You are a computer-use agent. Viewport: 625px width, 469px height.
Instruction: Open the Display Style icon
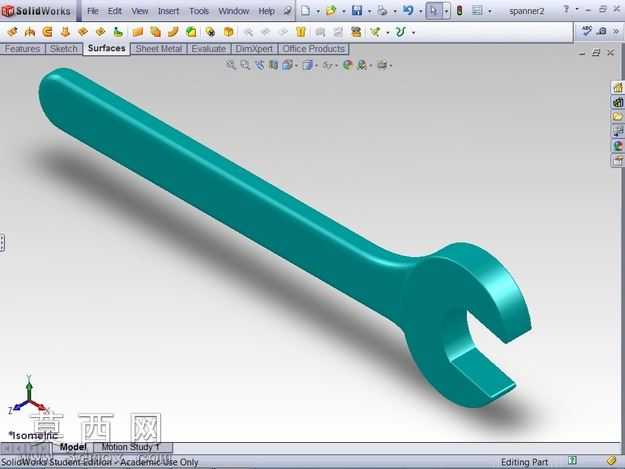pyautogui.click(x=307, y=65)
